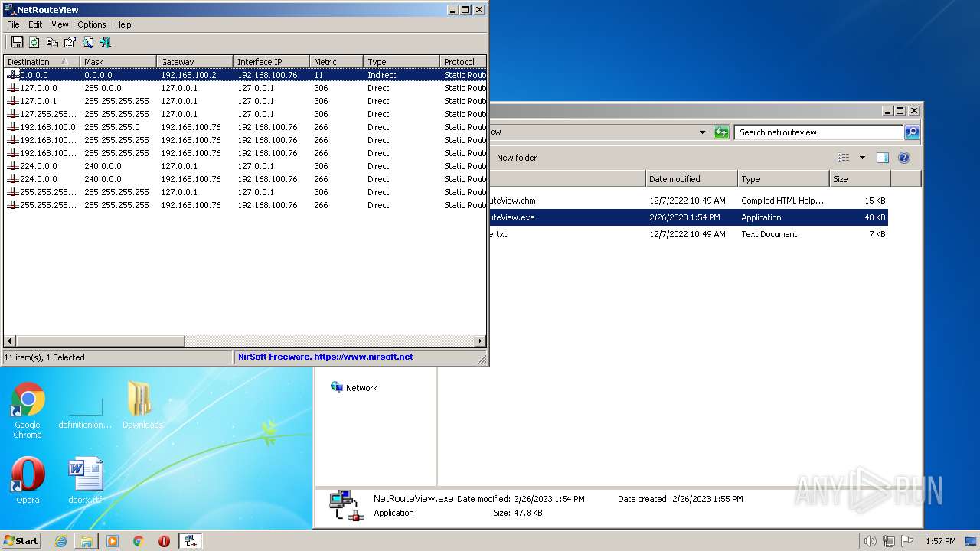Sort Explorer files by Date modified
The height and width of the screenshot is (551, 980).
coord(691,179)
